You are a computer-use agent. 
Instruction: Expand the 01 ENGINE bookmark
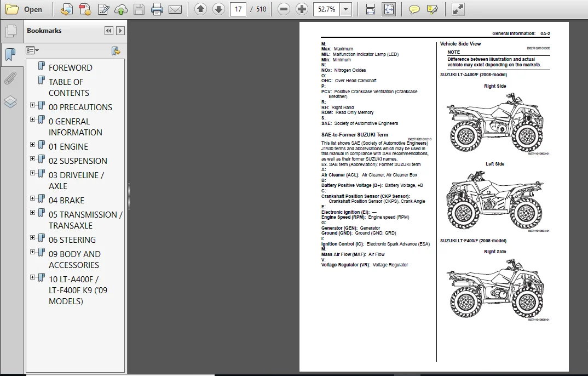pyautogui.click(x=33, y=145)
